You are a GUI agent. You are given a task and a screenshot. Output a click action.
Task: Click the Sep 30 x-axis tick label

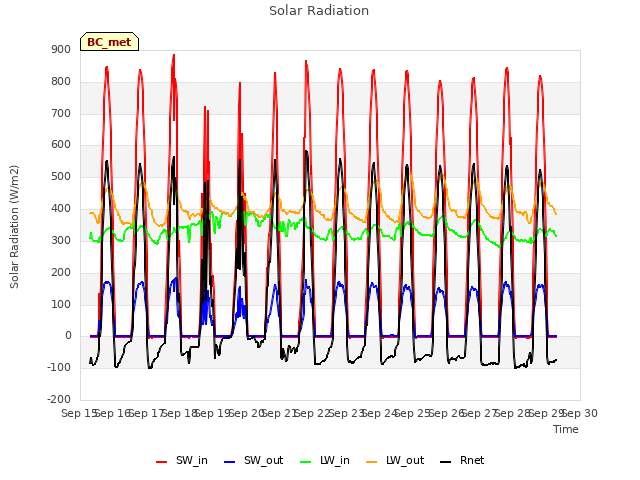tap(580, 413)
